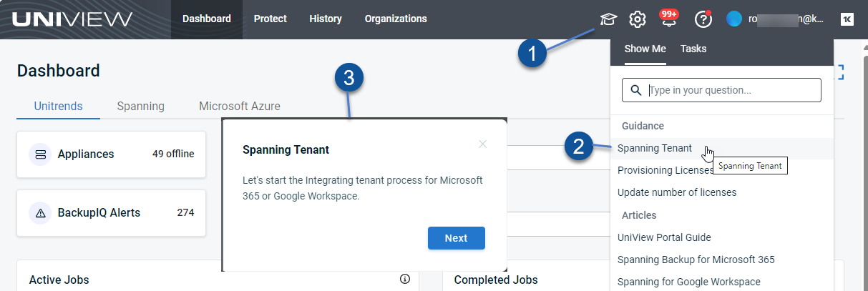
Task: Click the Active Jobs heading
Action: (59, 280)
